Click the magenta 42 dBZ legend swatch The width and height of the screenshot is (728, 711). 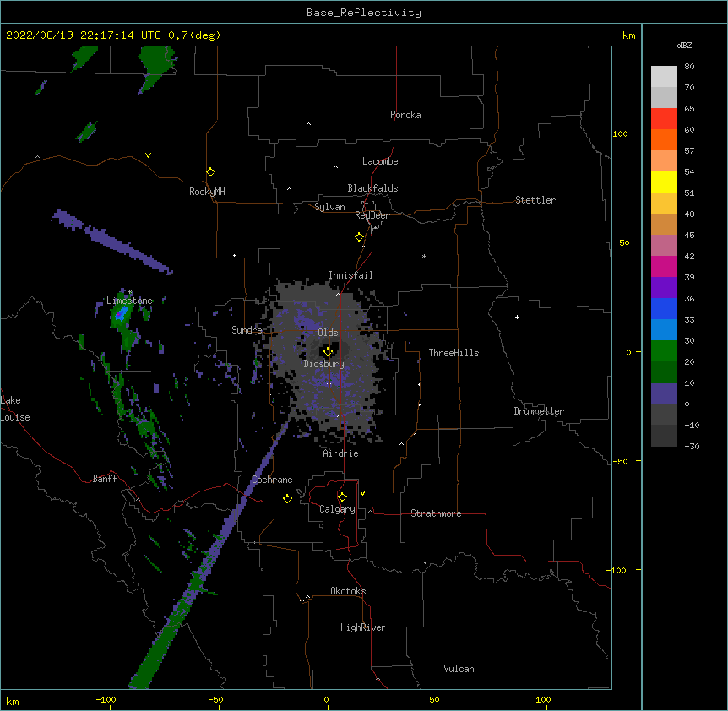point(664,266)
